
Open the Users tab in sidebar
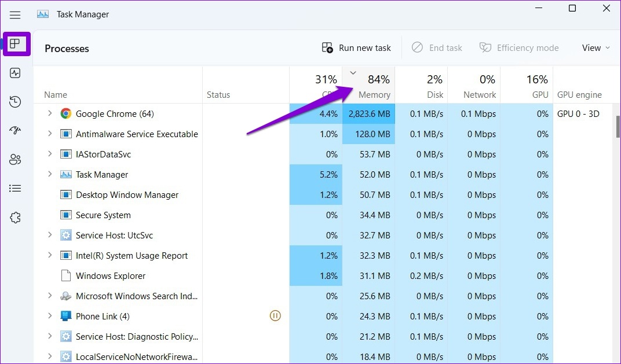coord(15,160)
